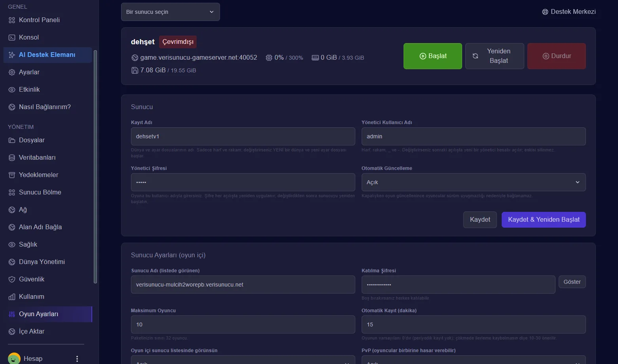Click the Çevrimdışı status badge
The image size is (618, 364).
click(x=178, y=42)
